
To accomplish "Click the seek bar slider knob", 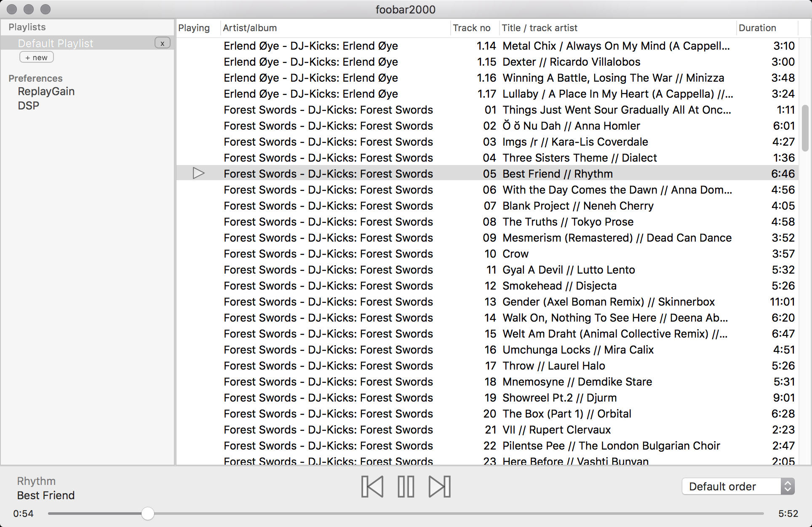I will 147,514.
